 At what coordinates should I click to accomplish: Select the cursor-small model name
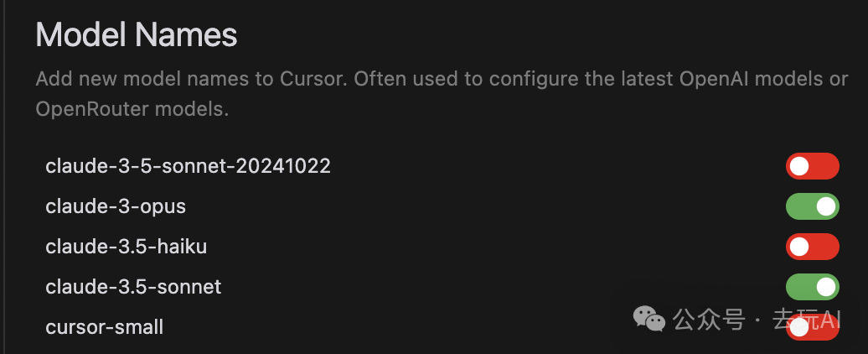pos(104,327)
